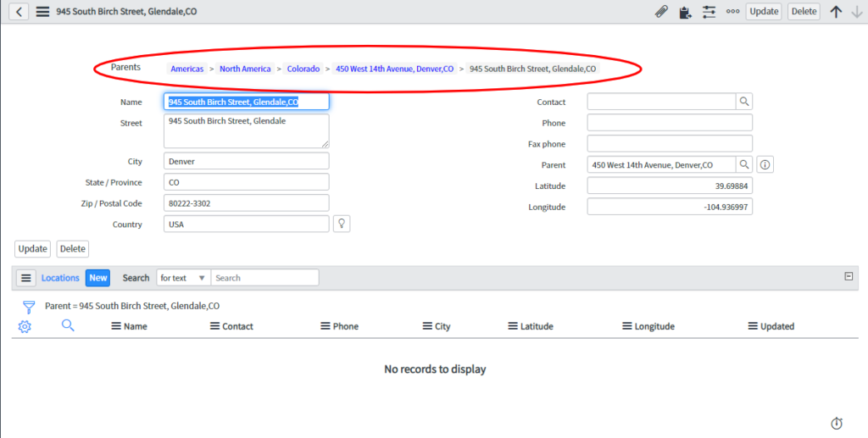This screenshot has height=438, width=868.
Task: Open Contact lookup magnifier icon
Action: 744,102
